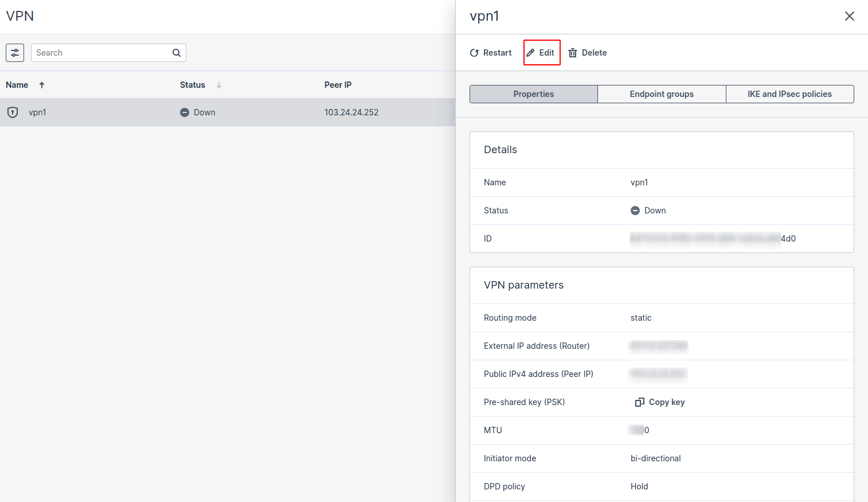Click the Peer IP column header
This screenshot has height=502, width=868.
(x=338, y=85)
